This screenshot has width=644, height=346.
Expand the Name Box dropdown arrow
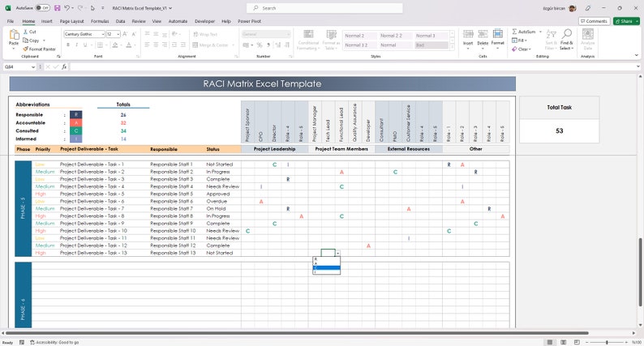point(33,66)
